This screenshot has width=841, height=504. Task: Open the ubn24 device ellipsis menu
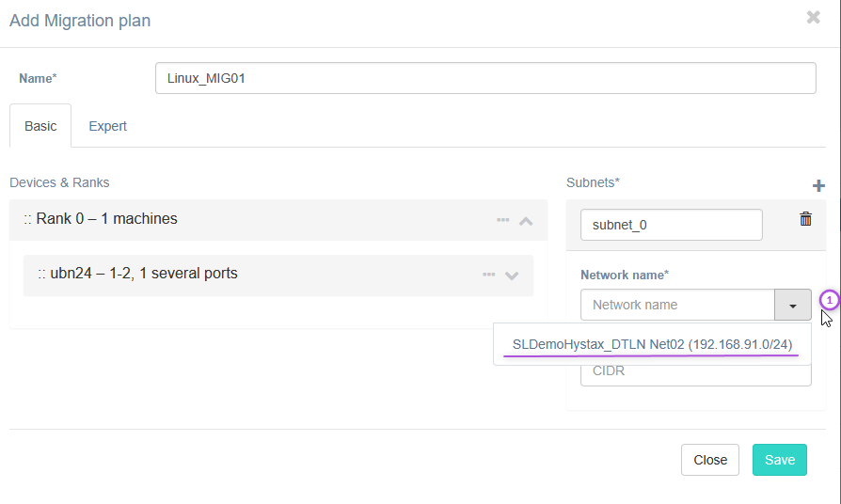coord(489,275)
